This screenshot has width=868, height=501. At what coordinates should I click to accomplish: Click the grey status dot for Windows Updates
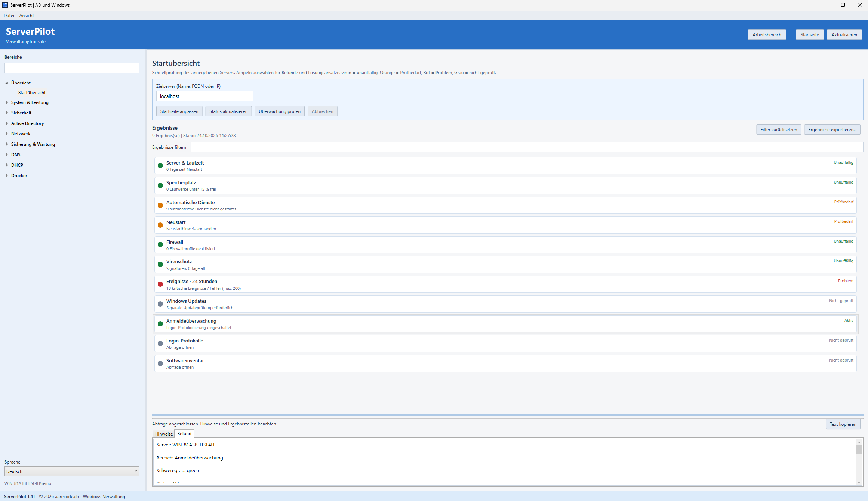pos(160,304)
